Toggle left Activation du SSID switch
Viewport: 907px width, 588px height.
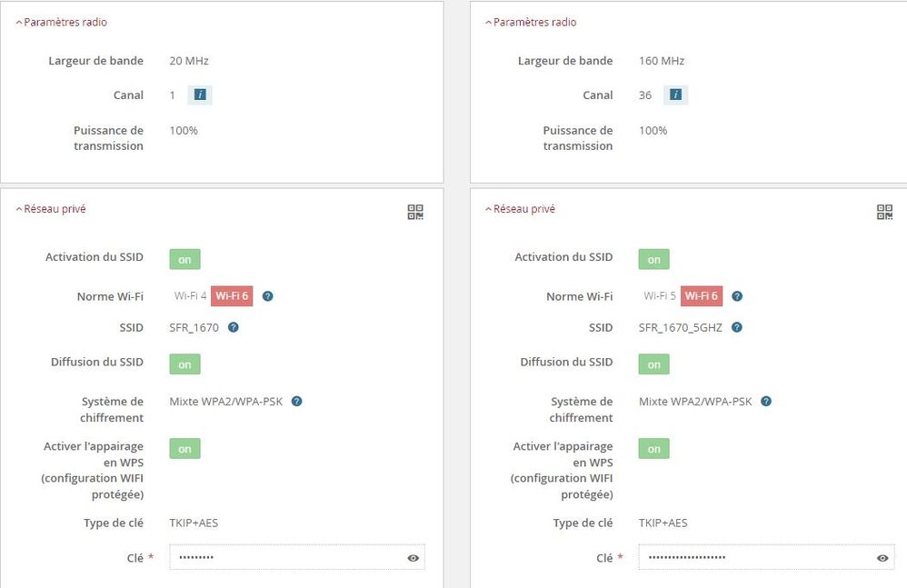184,259
